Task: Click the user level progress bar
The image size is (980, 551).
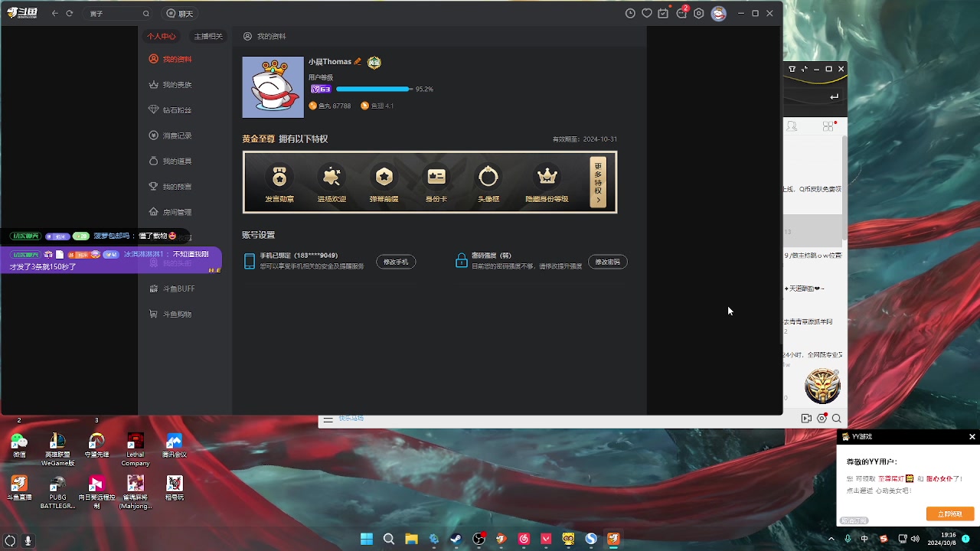Action: pyautogui.click(x=374, y=89)
